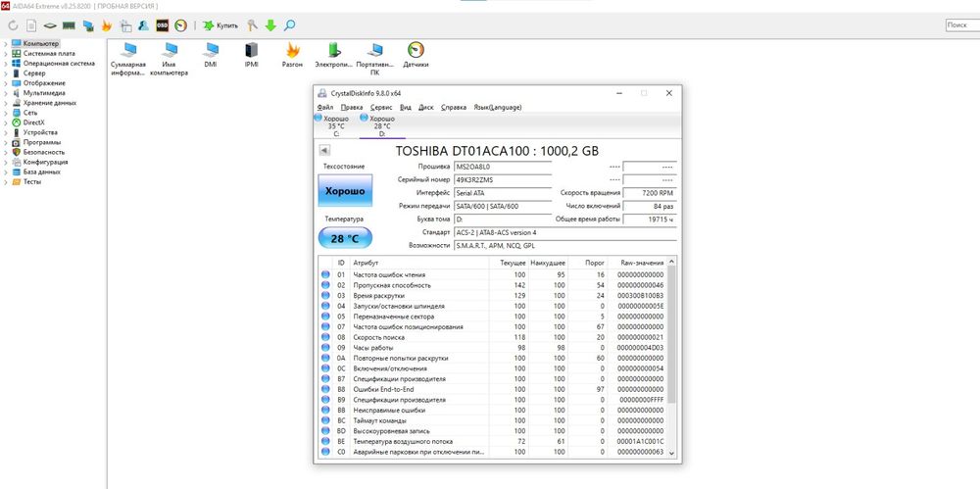Viewport: 980px width, 489px height.
Task: Select База данных in the left tree
Action: [42, 171]
